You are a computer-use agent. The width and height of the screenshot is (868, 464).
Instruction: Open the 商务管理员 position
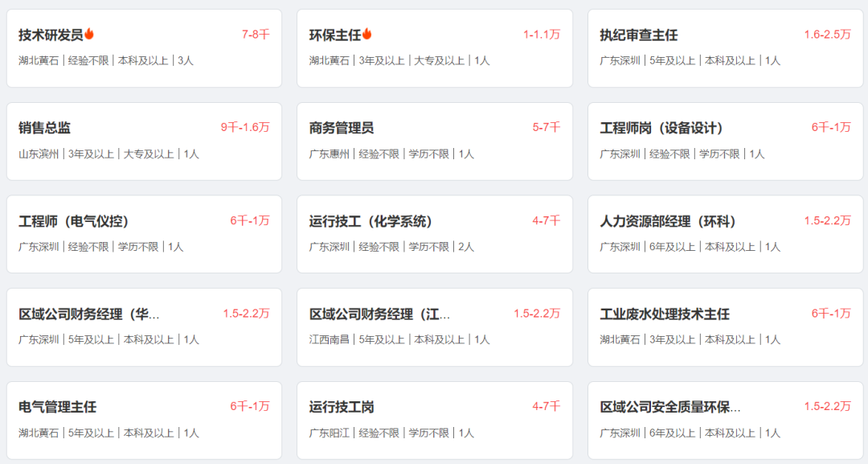pyautogui.click(x=342, y=128)
